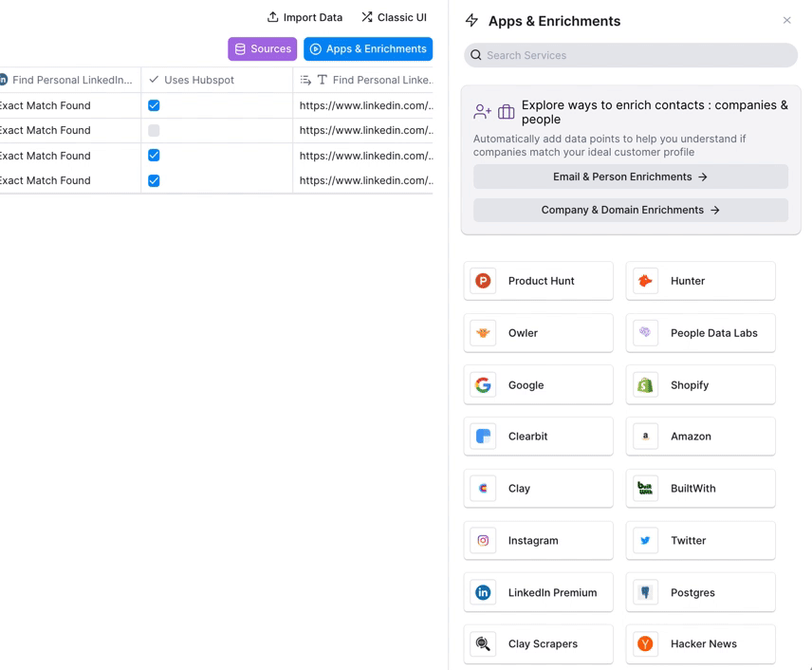
Task: Choose the Twitter bird icon
Action: pos(645,540)
